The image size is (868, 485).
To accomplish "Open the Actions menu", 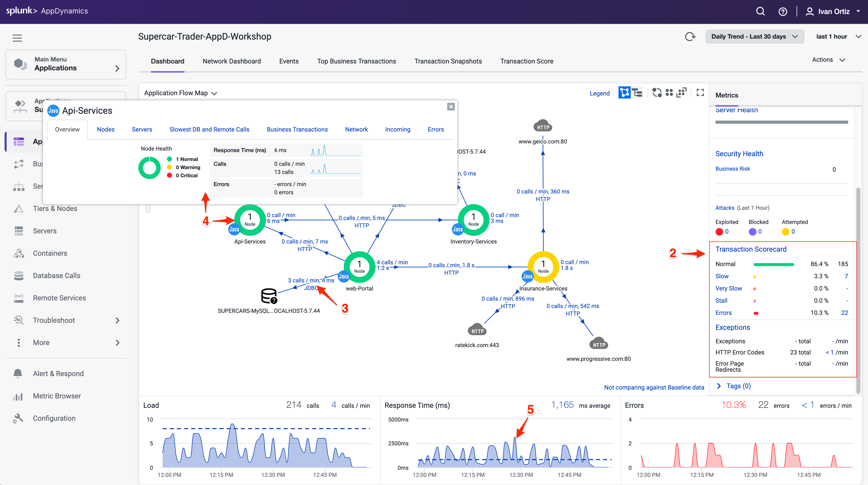I will (828, 60).
